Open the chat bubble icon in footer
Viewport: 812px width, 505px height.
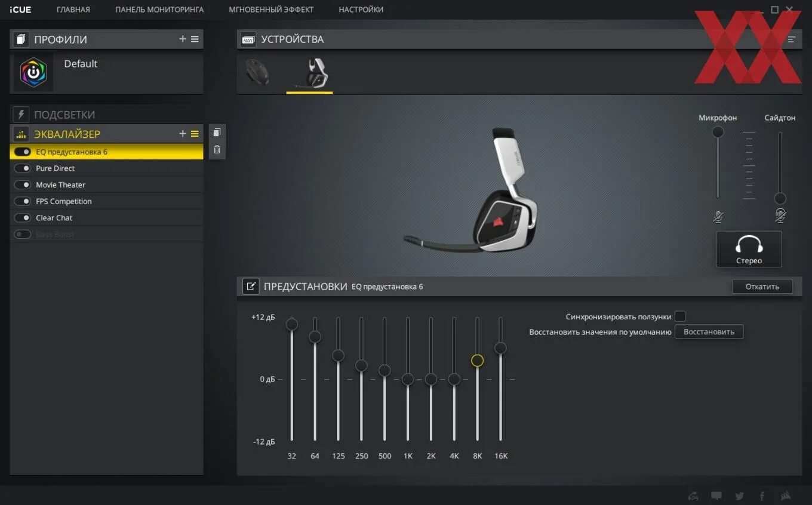(x=716, y=495)
